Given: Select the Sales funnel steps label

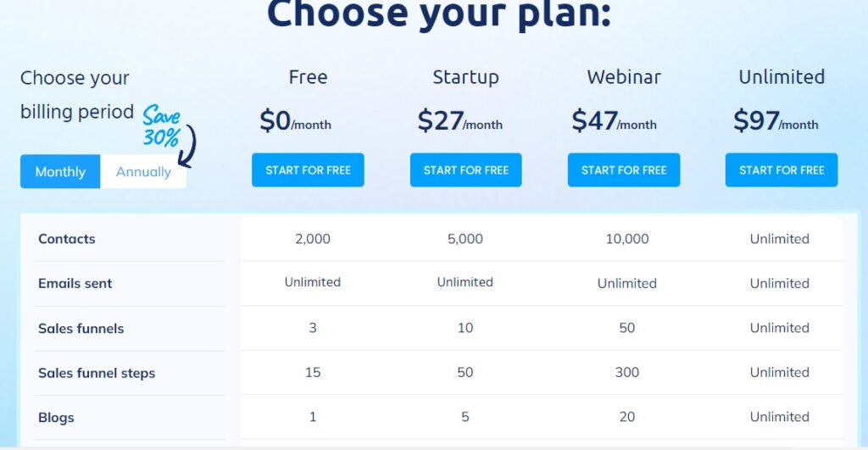Looking at the screenshot, I should pyautogui.click(x=97, y=373).
